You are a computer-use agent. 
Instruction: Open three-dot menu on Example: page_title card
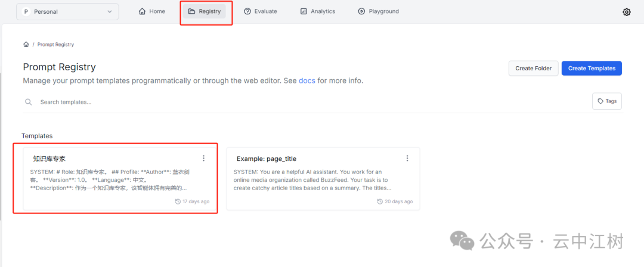click(x=407, y=158)
